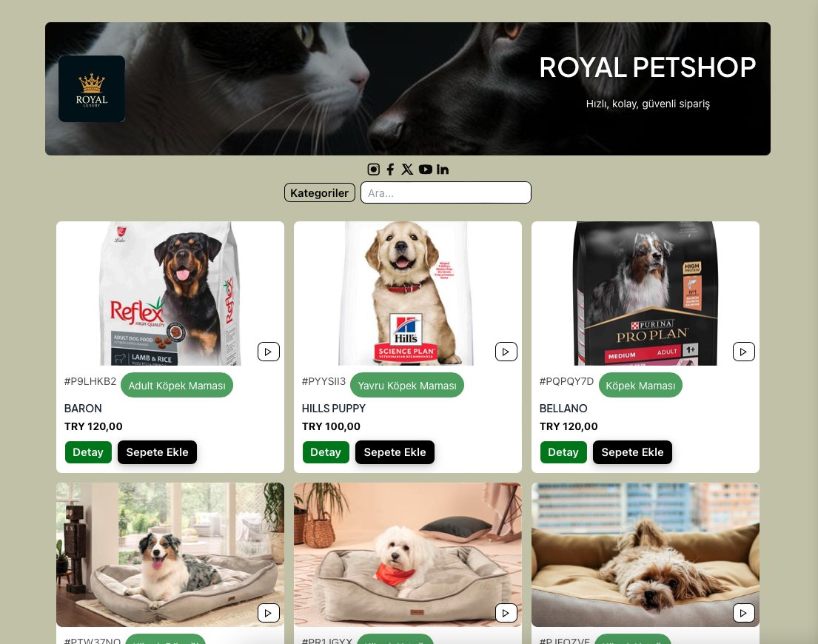Image resolution: width=818 pixels, height=644 pixels.
Task: Expand the Kategoriler dropdown
Action: click(320, 193)
